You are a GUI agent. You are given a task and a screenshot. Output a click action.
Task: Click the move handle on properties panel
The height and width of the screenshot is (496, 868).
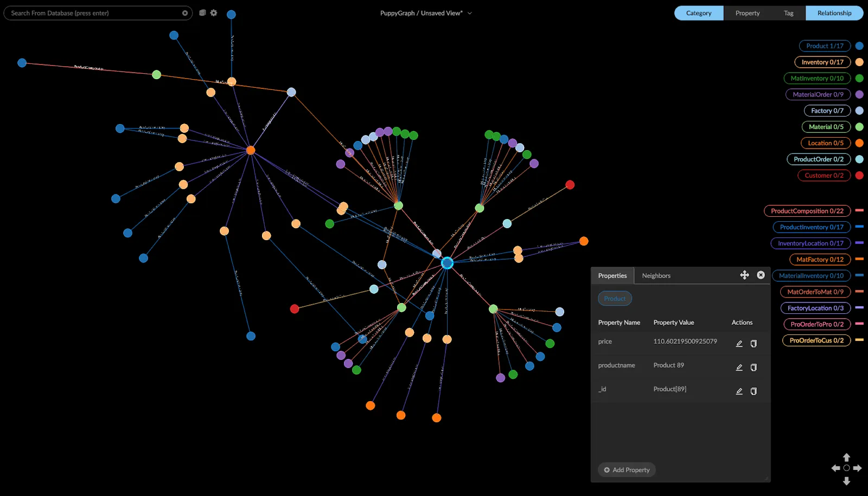pyautogui.click(x=744, y=275)
